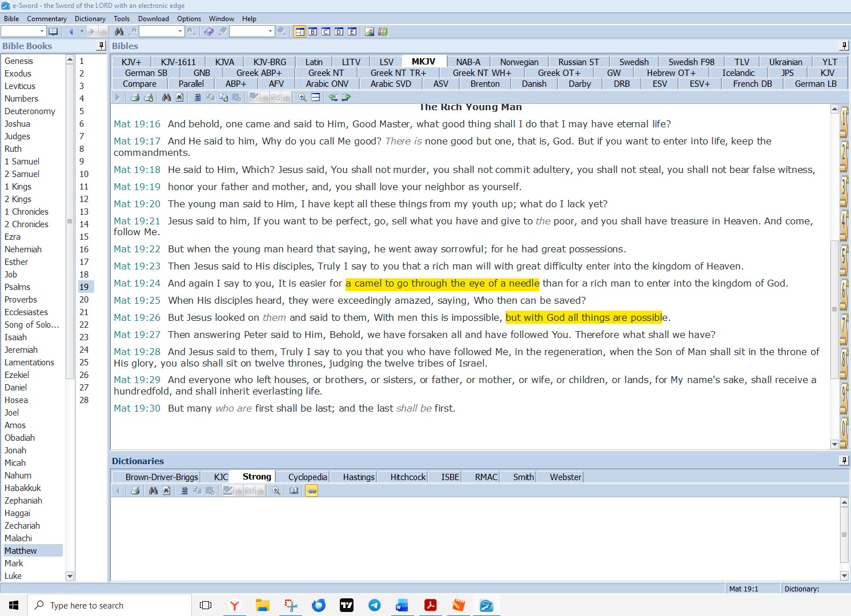This screenshot has width=851, height=616.
Task: Open the search text dropdown beside binoculars
Action: click(180, 31)
